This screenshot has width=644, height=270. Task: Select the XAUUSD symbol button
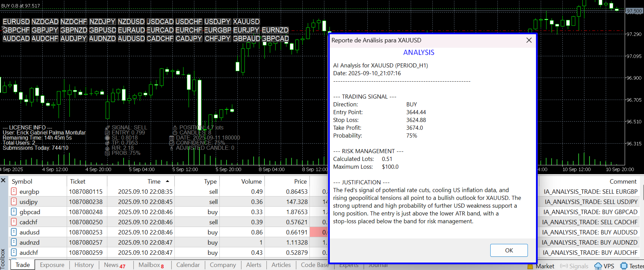(x=246, y=21)
